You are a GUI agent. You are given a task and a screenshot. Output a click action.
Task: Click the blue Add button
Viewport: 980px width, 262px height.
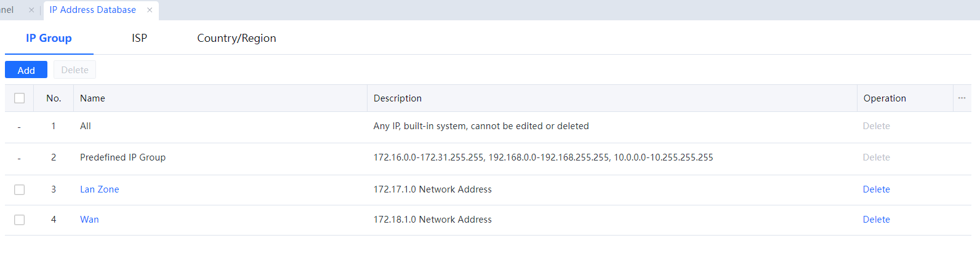pyautogui.click(x=26, y=70)
